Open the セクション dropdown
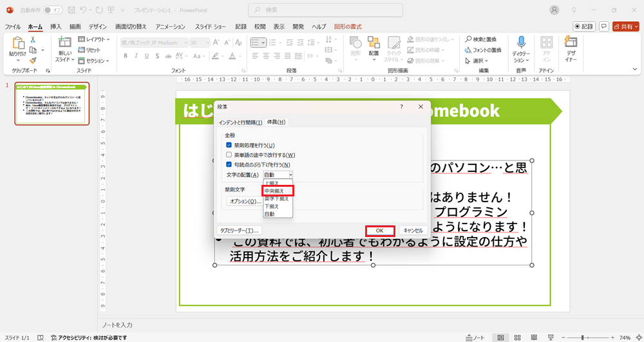The image size is (644, 342). pyautogui.click(x=93, y=61)
